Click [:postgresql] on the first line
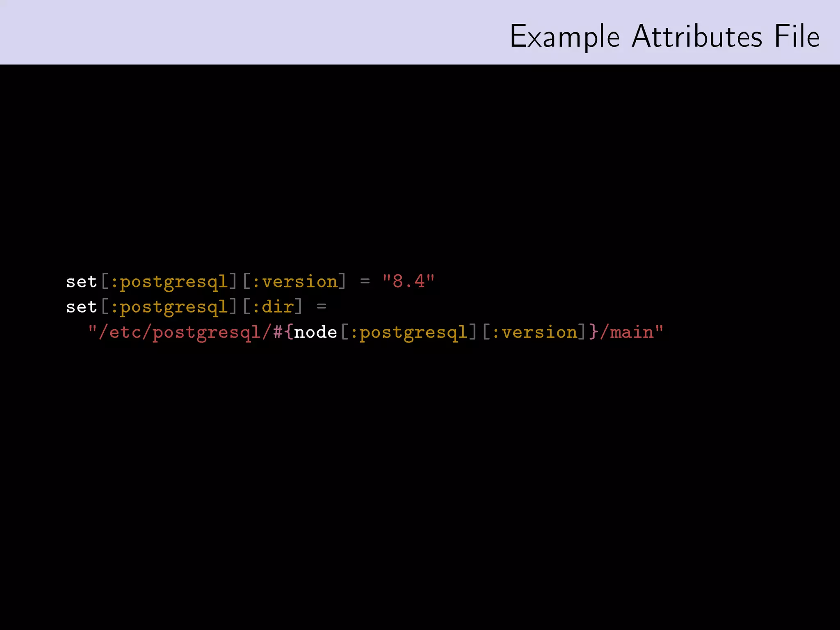This screenshot has width=840, height=630. coord(169,282)
